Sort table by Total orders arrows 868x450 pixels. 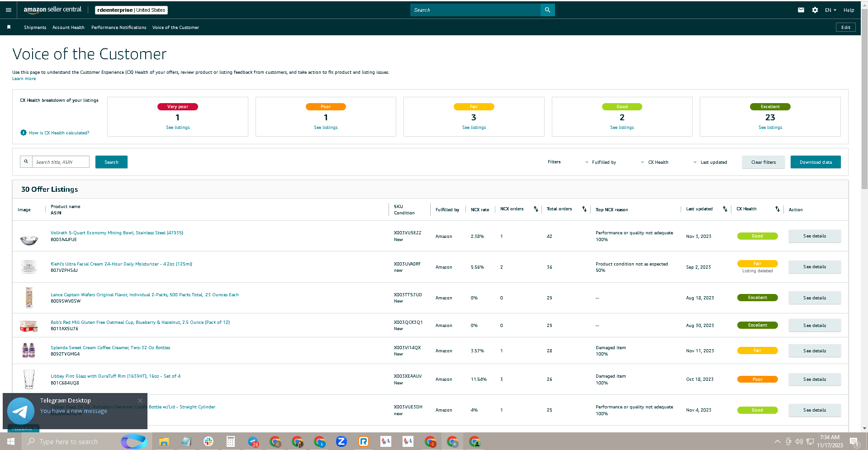click(x=584, y=209)
